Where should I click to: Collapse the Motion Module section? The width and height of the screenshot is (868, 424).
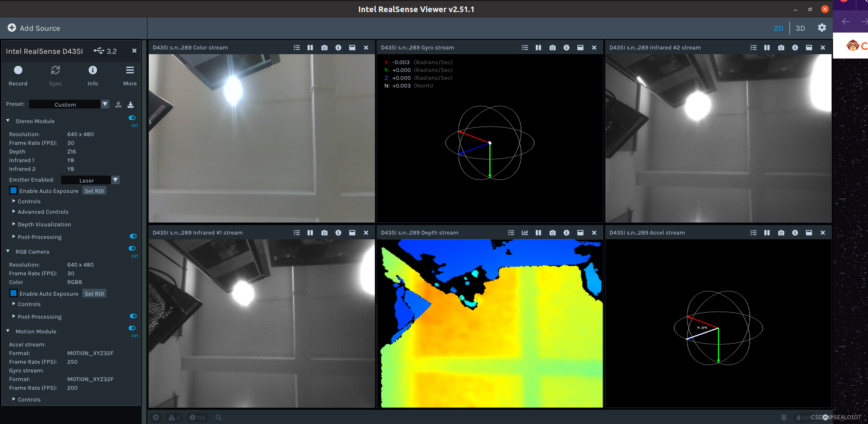coord(8,331)
